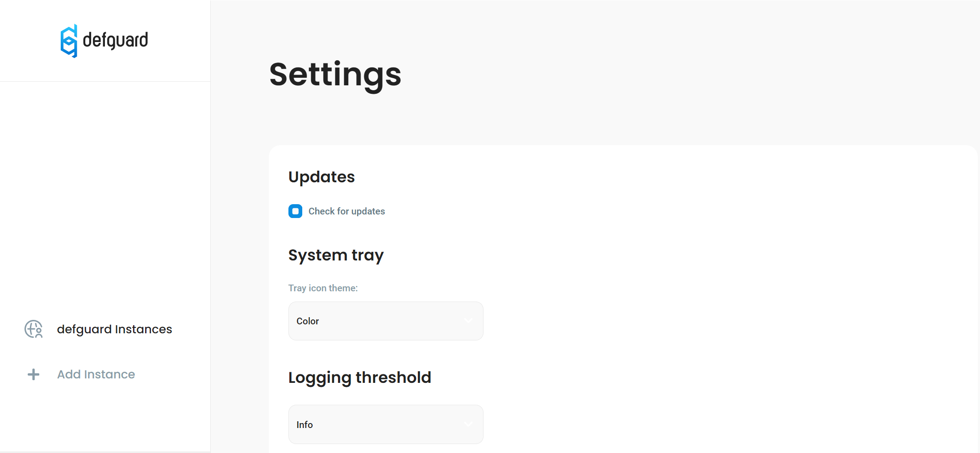Open the defguard Instances menu entry
This screenshot has width=980, height=453.
coord(114,329)
